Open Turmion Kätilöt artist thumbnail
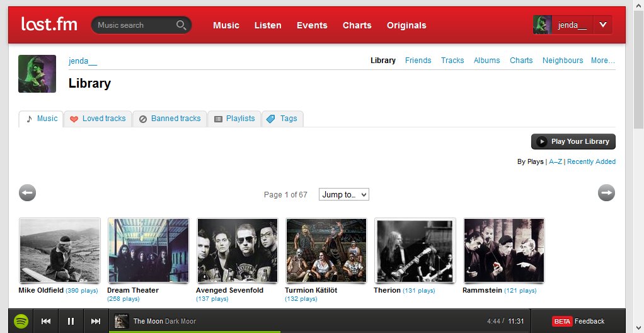Viewport: 644px width, 333px height. (x=326, y=250)
